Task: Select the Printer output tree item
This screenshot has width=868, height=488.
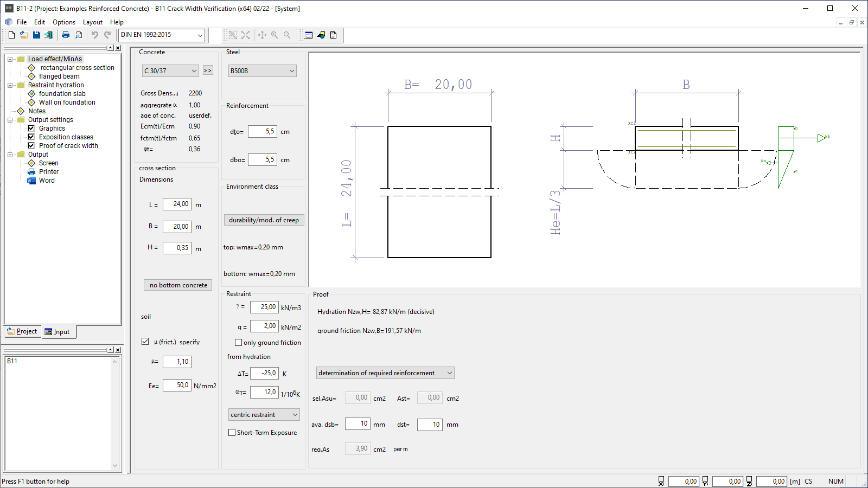Action: tap(49, 172)
